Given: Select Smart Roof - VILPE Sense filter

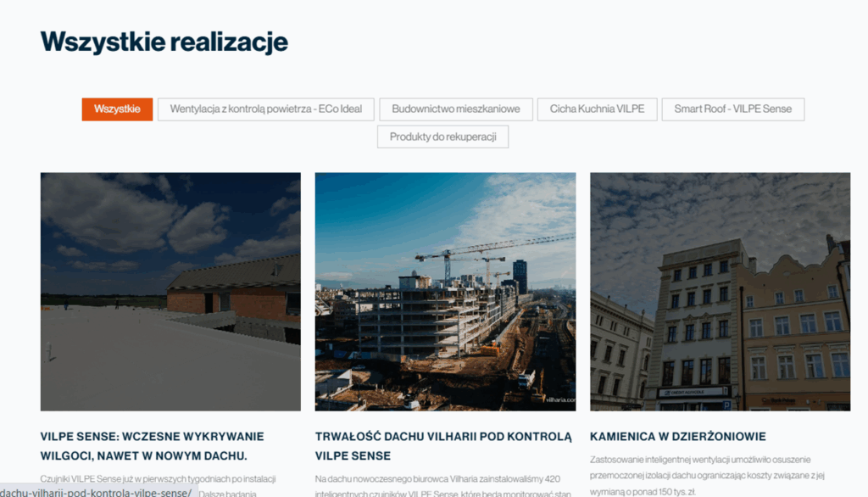Looking at the screenshot, I should tap(733, 109).
